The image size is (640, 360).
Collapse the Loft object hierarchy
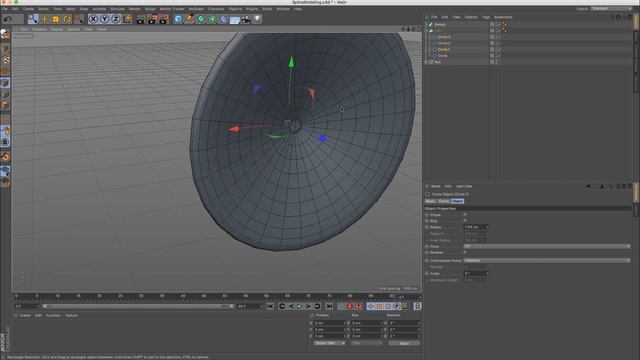point(427,31)
